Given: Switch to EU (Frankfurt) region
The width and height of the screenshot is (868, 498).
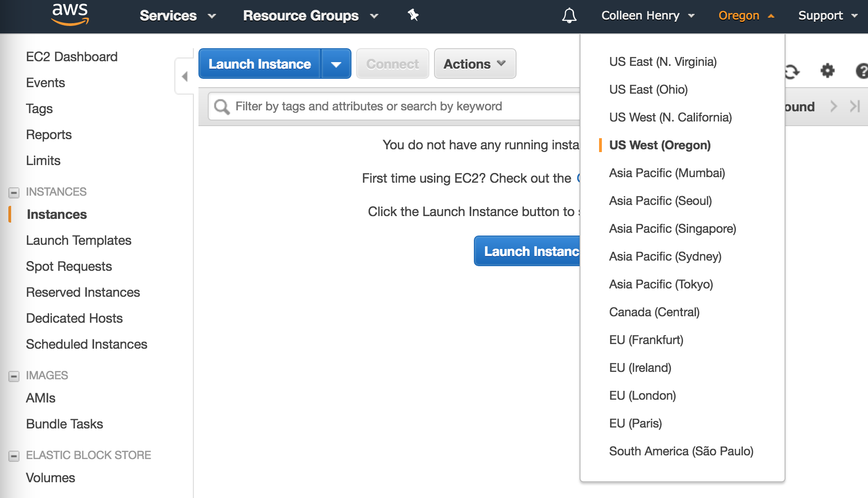Looking at the screenshot, I should coord(646,340).
